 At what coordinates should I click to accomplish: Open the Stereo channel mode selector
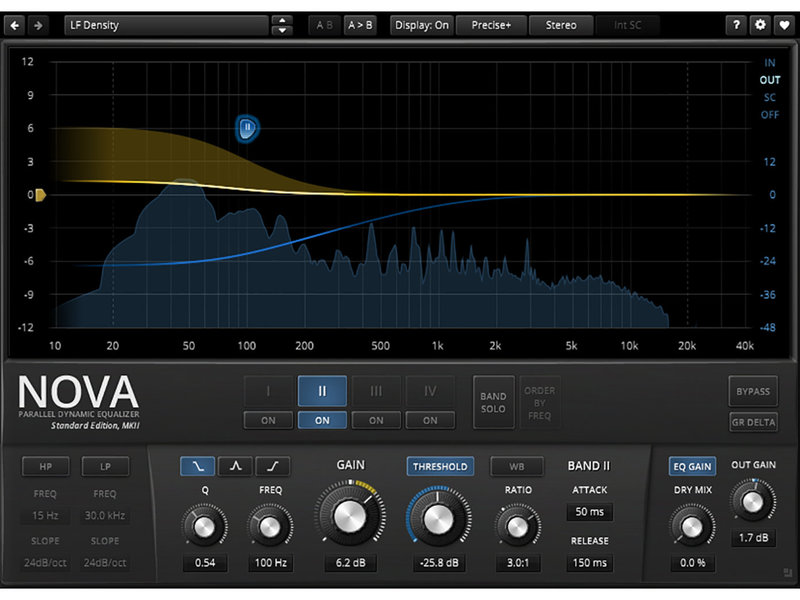[561, 25]
